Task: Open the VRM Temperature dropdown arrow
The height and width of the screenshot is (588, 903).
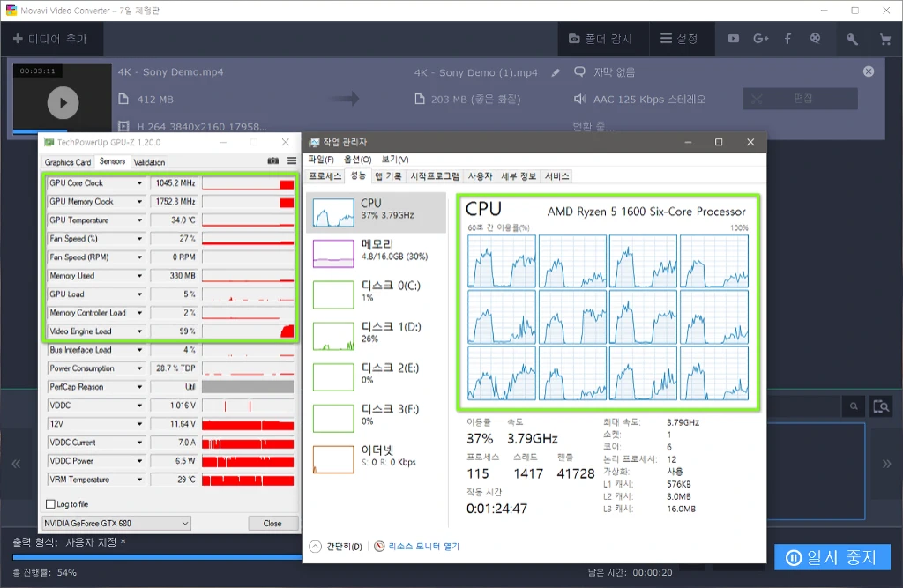Action: (139, 480)
